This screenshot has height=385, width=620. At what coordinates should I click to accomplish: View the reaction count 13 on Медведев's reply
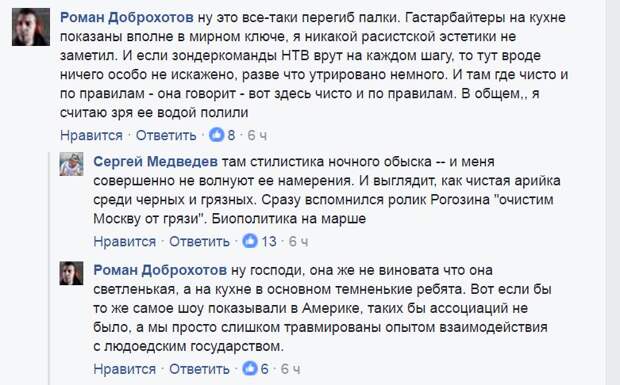click(269, 242)
